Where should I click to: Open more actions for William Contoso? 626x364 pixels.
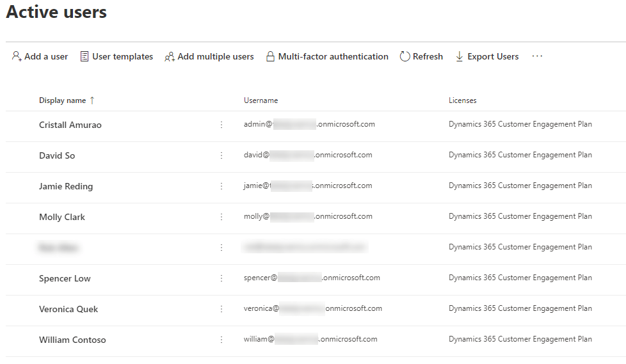click(x=221, y=340)
